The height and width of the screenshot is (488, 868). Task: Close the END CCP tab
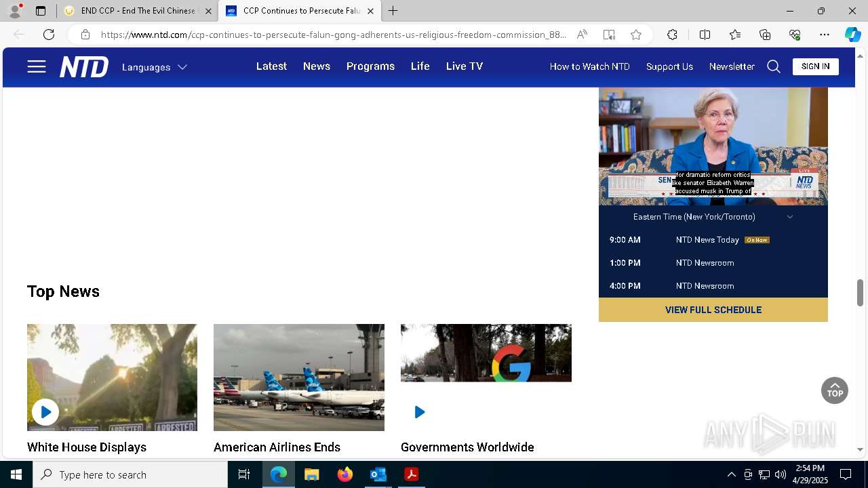click(208, 11)
